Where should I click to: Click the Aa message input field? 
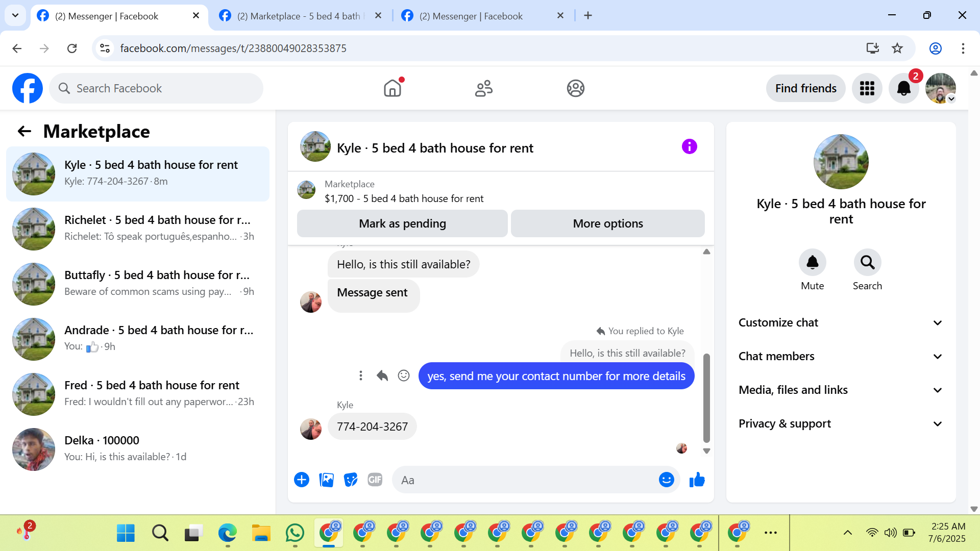pos(526,480)
